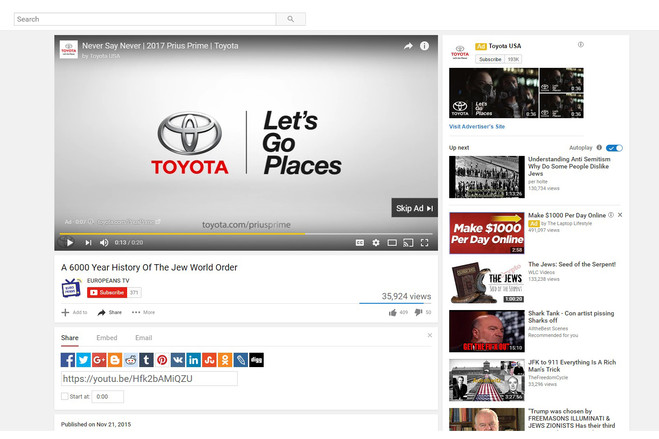Click Skip Ad button

pos(414,208)
